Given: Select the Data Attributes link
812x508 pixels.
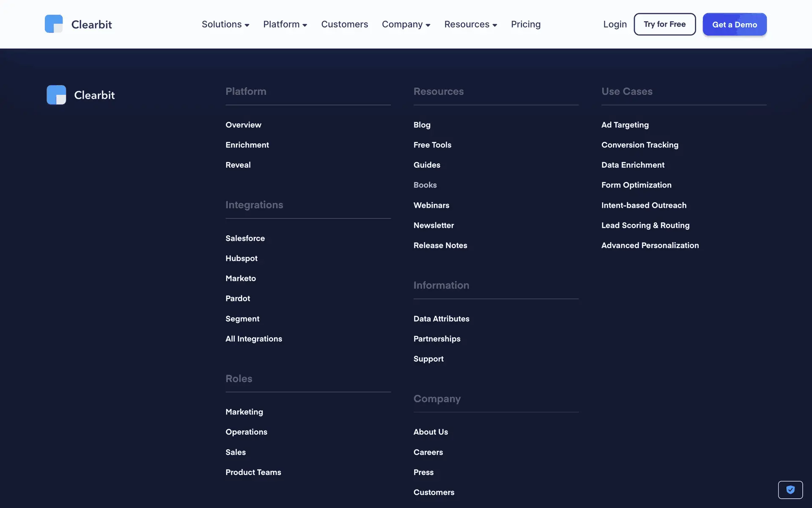Looking at the screenshot, I should tap(441, 319).
